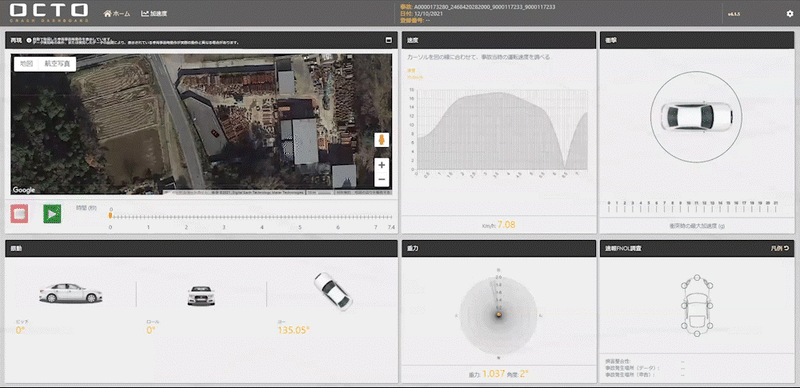This screenshot has height=388, width=800.
Task: Open the 加速度 acceleration page
Action: click(154, 14)
